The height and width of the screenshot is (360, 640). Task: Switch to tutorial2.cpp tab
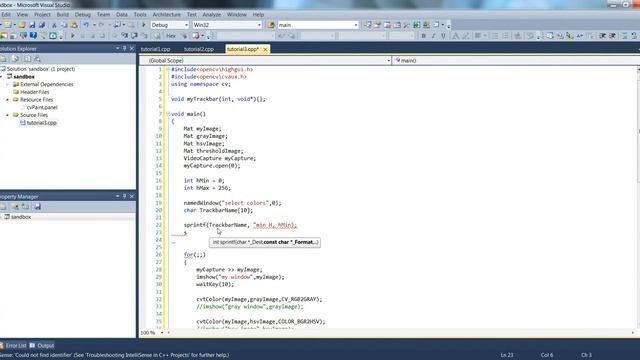[x=199, y=49]
